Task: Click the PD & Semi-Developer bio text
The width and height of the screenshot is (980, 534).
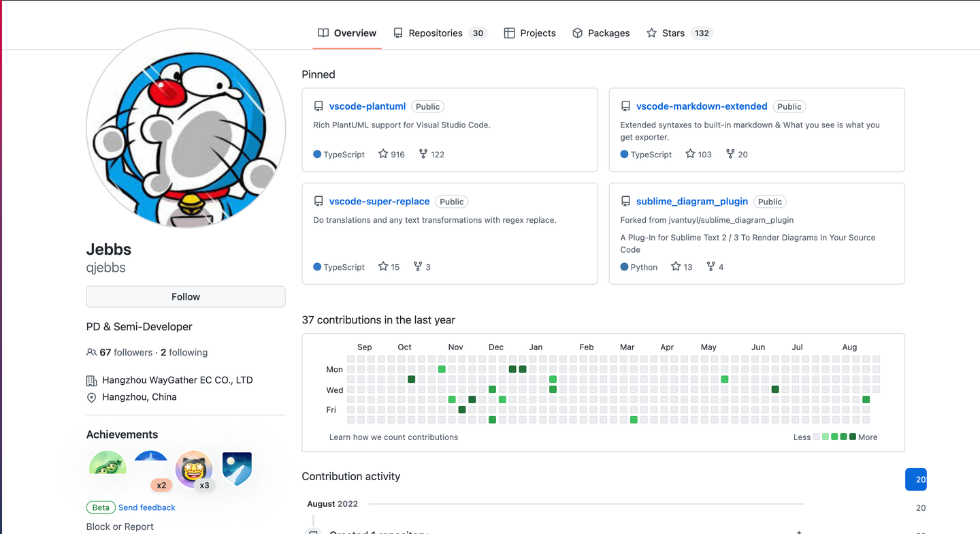Action: (x=140, y=327)
